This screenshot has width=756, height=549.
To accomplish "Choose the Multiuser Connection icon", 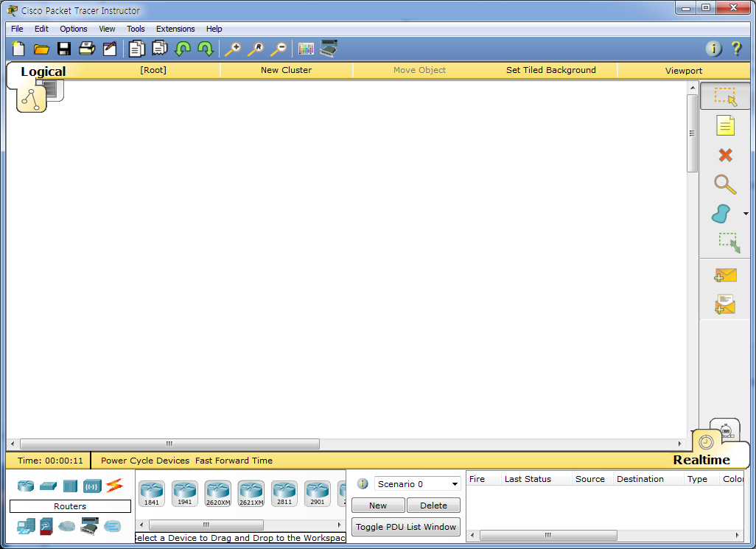I will (112, 526).
